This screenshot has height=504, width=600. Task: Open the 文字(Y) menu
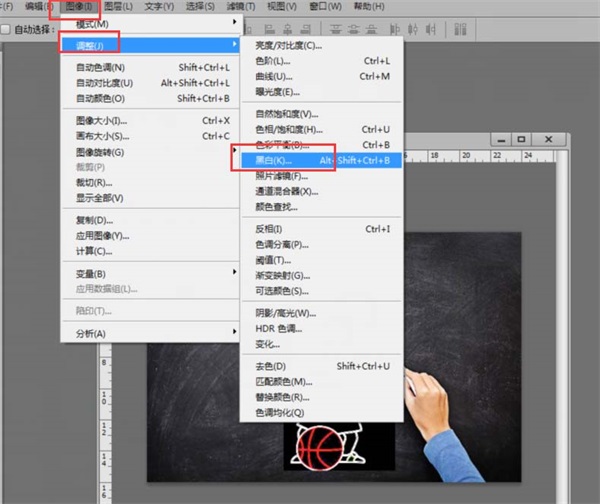coord(159,6)
